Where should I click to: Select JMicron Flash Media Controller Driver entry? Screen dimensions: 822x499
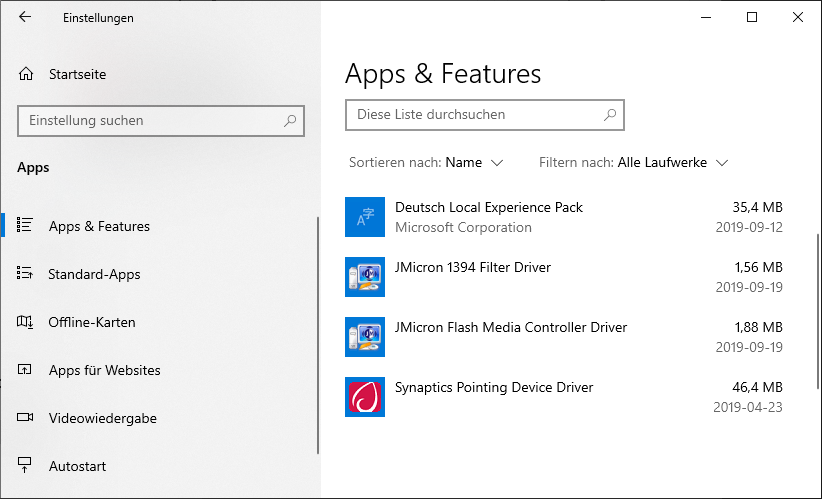564,337
